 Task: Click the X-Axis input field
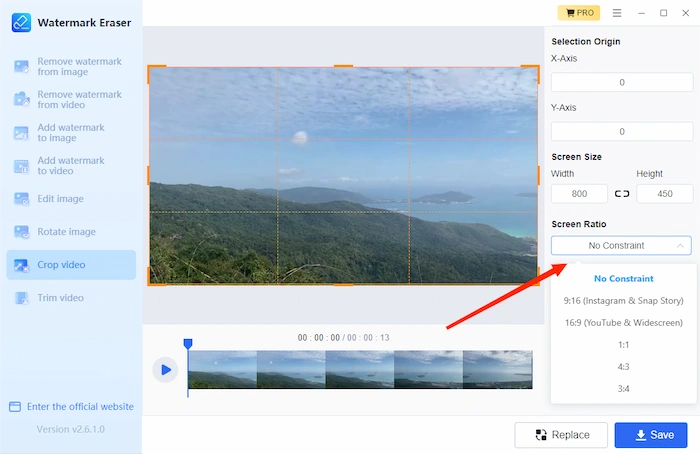(622, 82)
